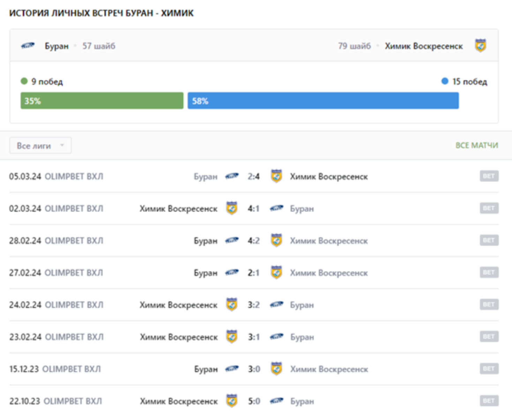This screenshot has width=512, height=420.
Task: Open the 3:0 score of 15.12.23
Action: 254,369
